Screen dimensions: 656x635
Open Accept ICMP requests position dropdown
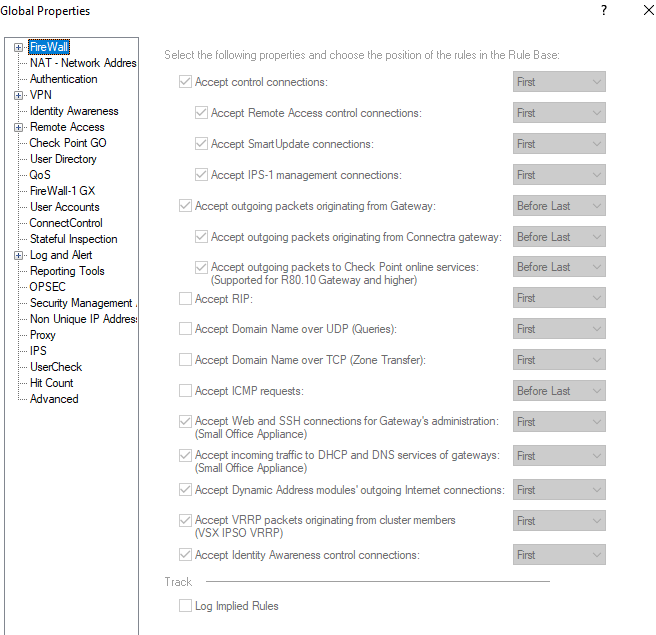tap(559, 391)
